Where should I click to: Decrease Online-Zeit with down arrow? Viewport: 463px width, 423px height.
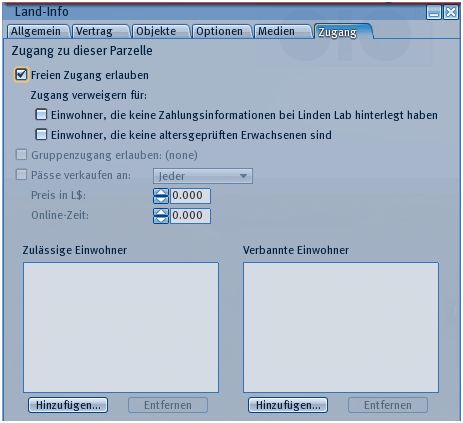coord(161,220)
